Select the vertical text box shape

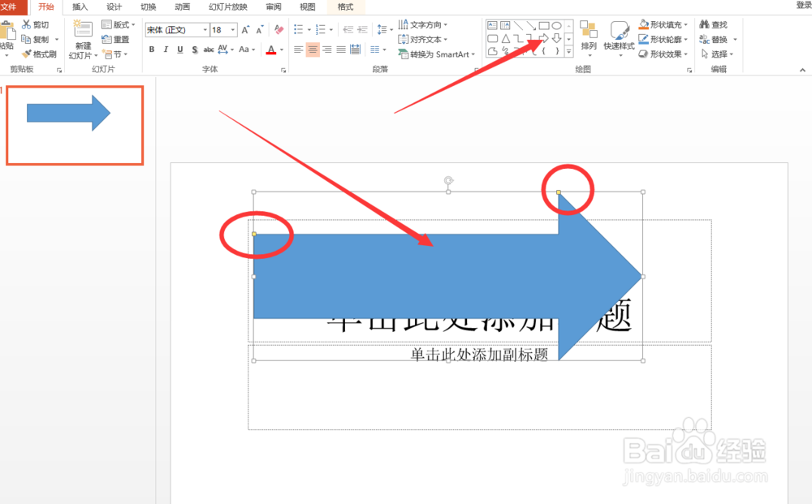click(x=505, y=25)
